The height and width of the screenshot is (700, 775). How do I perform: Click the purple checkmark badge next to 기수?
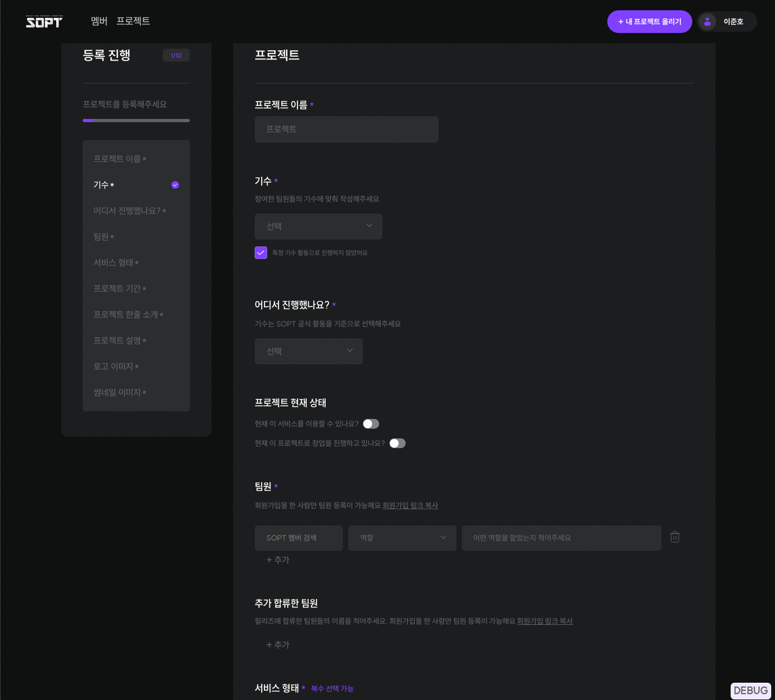point(175,185)
